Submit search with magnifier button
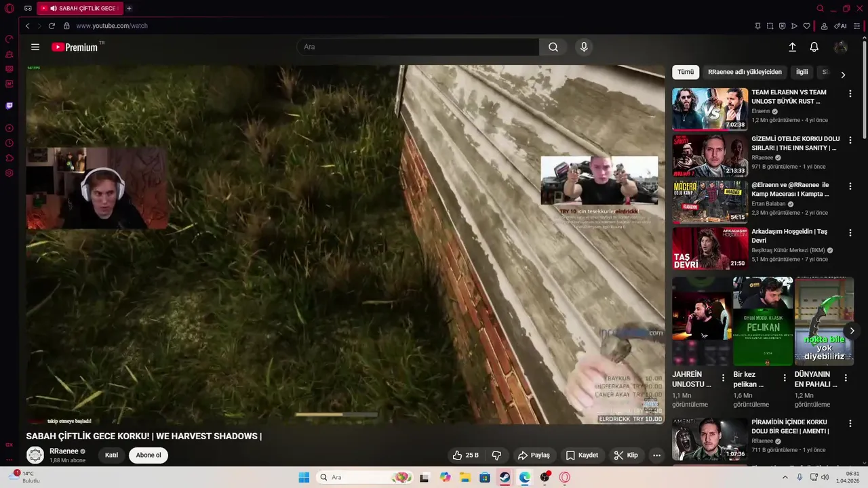 [x=553, y=47]
